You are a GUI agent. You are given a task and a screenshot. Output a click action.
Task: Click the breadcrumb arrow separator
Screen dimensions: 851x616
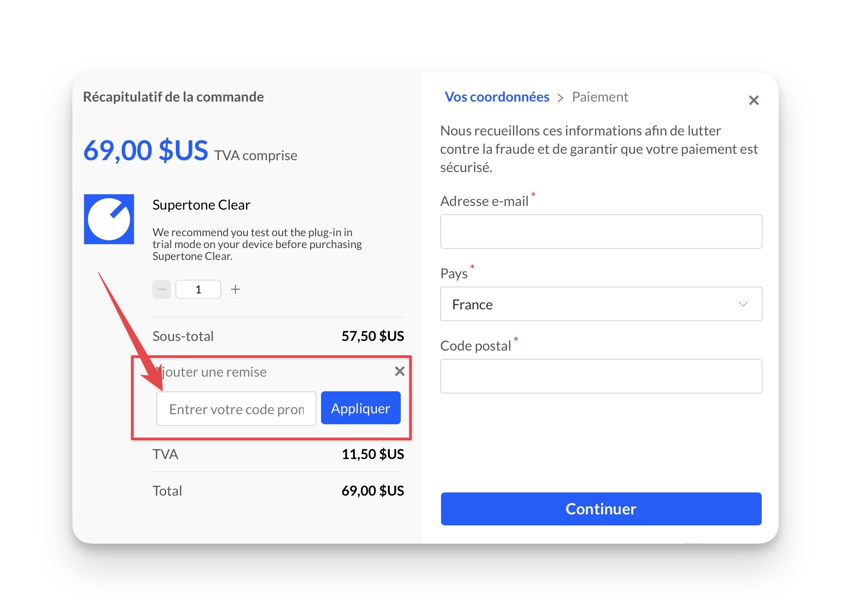click(x=560, y=97)
